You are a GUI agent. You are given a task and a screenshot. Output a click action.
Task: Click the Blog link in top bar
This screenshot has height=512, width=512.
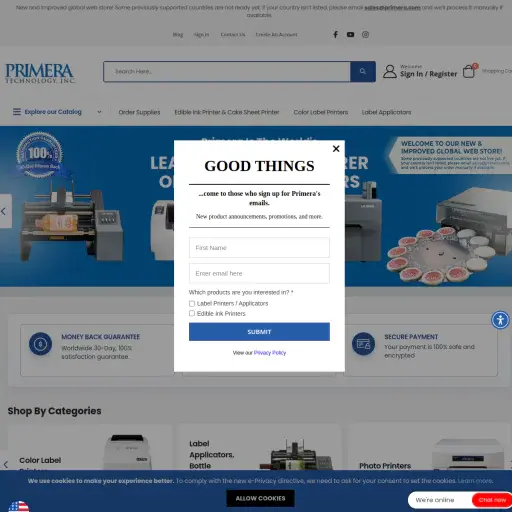click(x=178, y=35)
